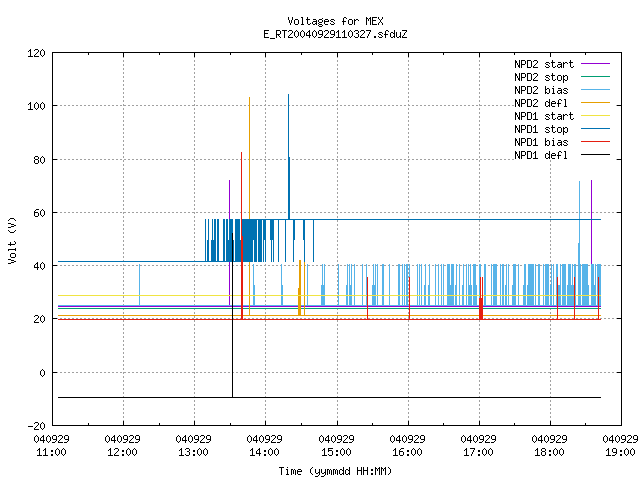Click the green NPD2 stop legend line sample
Screen dimensions: 640x480
pyautogui.click(x=596, y=77)
